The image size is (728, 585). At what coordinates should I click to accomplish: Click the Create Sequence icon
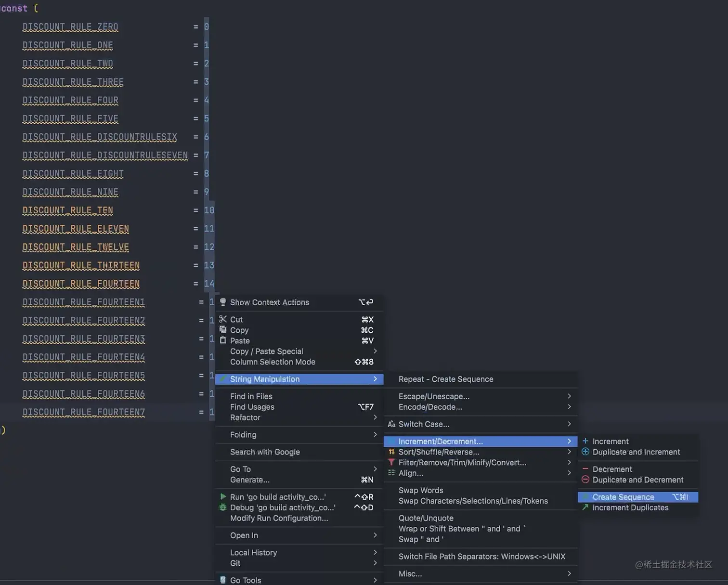pos(585,497)
